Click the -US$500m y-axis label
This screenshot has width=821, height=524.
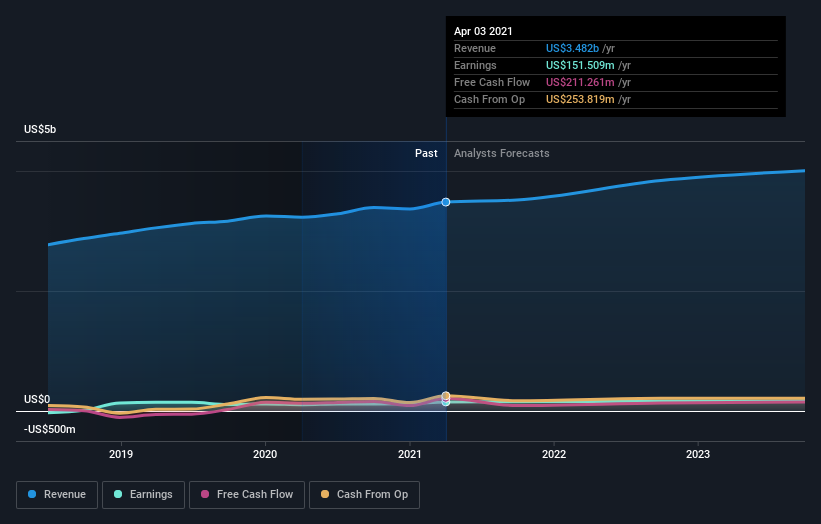click(50, 429)
